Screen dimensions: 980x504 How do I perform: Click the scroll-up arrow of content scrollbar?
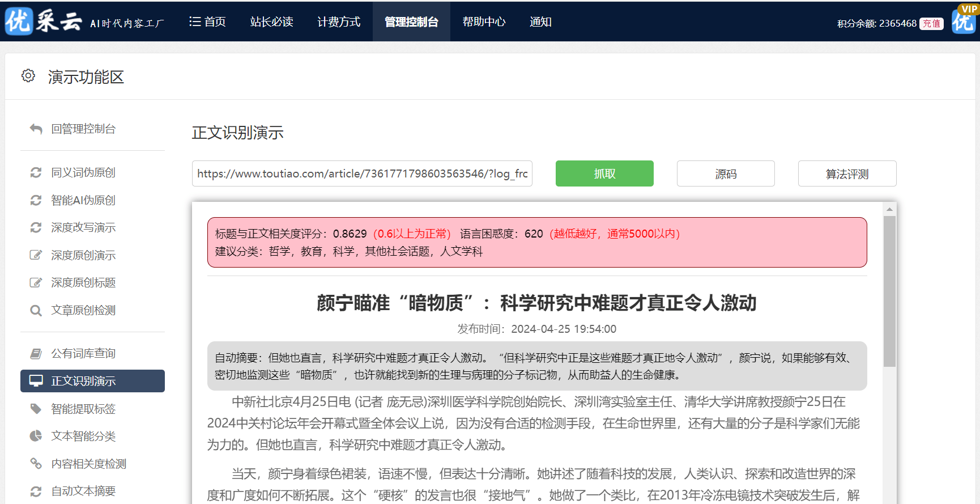(889, 209)
